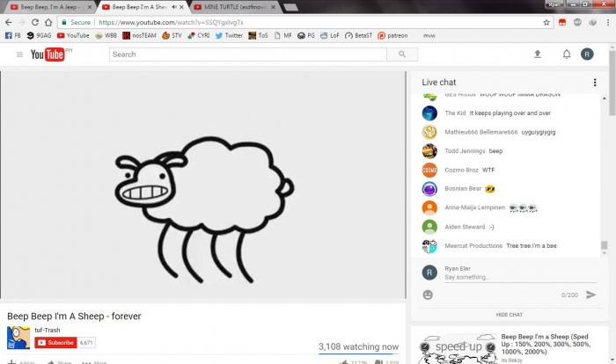Switch to the MINE TURTLE tab

pyautogui.click(x=233, y=7)
